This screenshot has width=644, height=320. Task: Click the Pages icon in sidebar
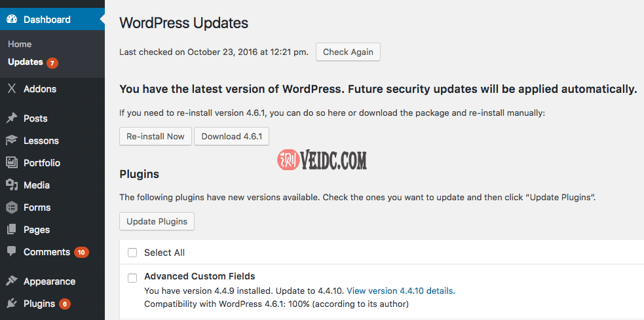click(12, 230)
